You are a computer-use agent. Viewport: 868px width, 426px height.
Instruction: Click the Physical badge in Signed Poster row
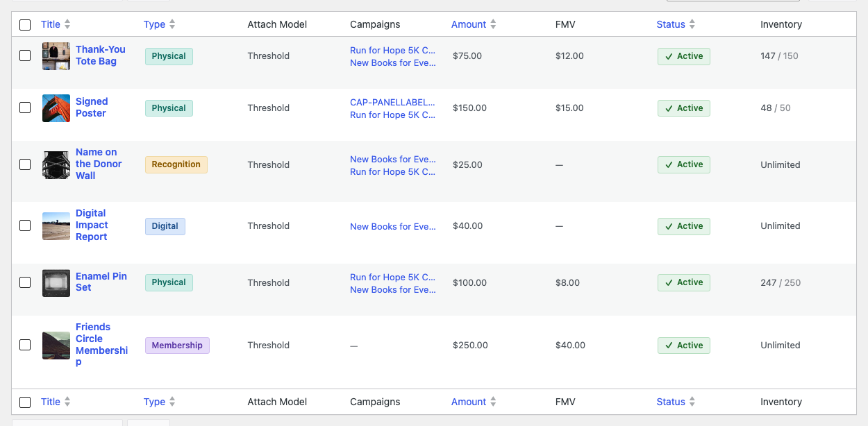click(169, 108)
